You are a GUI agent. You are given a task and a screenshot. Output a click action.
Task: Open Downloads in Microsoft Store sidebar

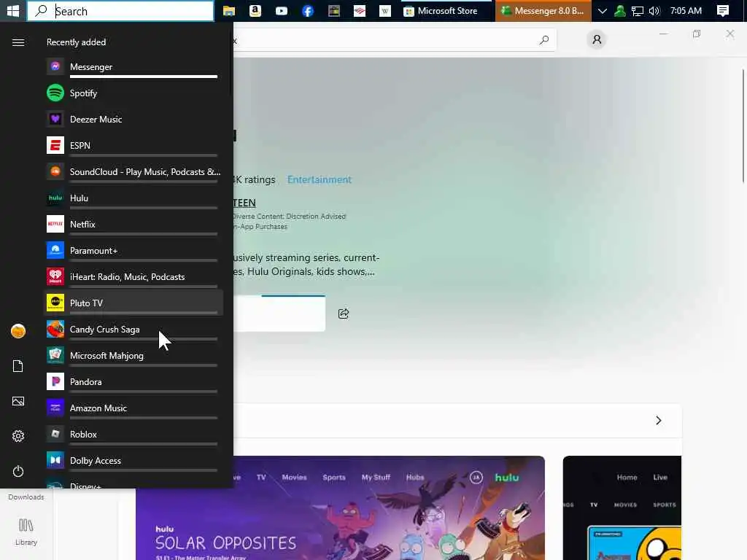[26, 497]
